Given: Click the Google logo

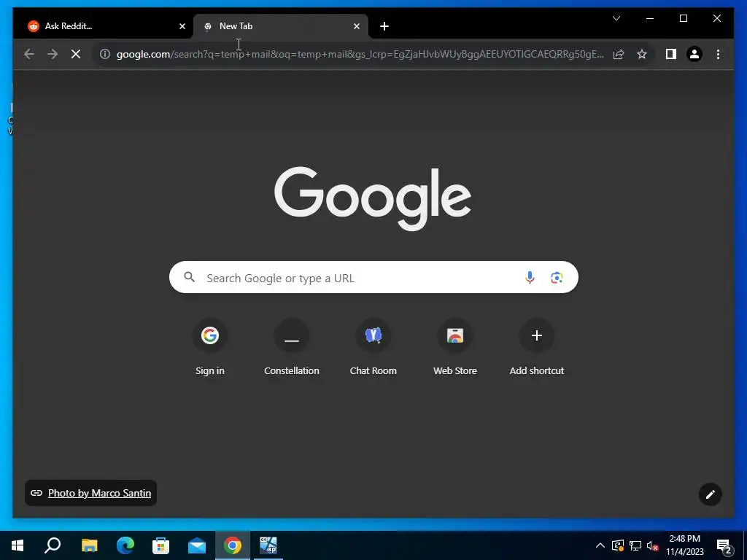Looking at the screenshot, I should click(373, 198).
